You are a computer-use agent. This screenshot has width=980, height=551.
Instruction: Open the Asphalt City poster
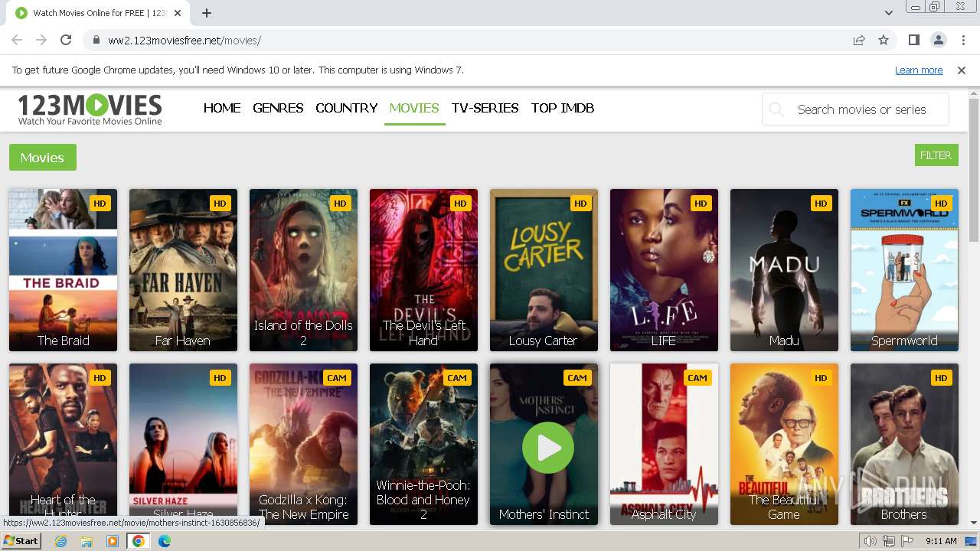664,444
